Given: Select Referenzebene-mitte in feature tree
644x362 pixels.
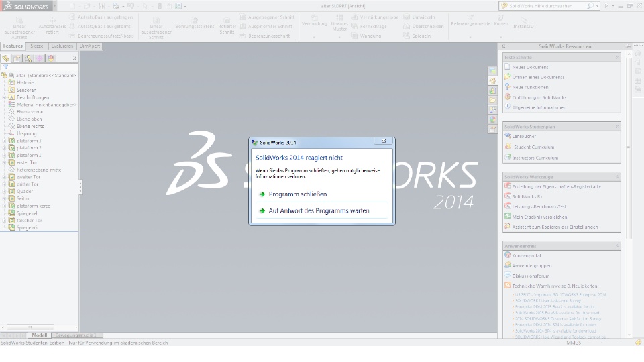Looking at the screenshot, I should pyautogui.click(x=35, y=170).
